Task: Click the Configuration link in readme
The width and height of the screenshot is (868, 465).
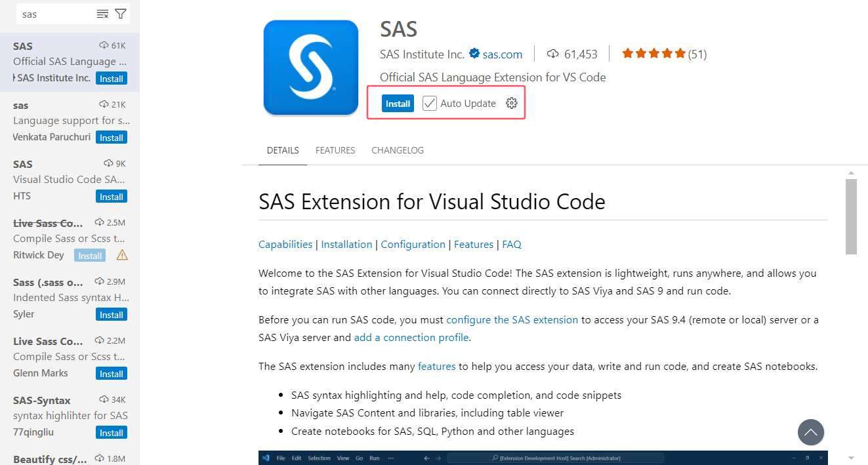Action: 413,244
